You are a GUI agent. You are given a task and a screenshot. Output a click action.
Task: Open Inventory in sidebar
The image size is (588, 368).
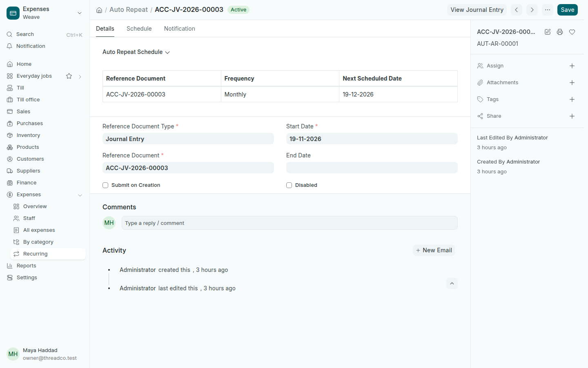point(45,135)
